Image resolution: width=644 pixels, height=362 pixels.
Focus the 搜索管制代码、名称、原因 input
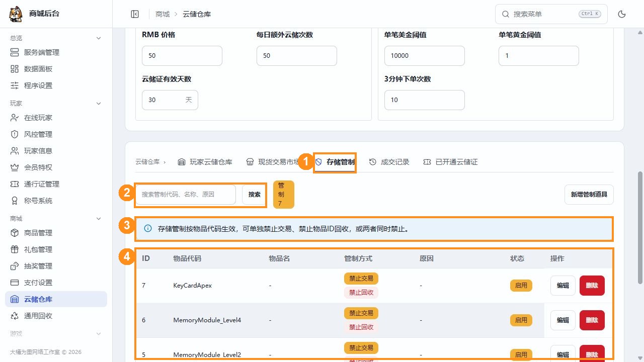coord(186,195)
